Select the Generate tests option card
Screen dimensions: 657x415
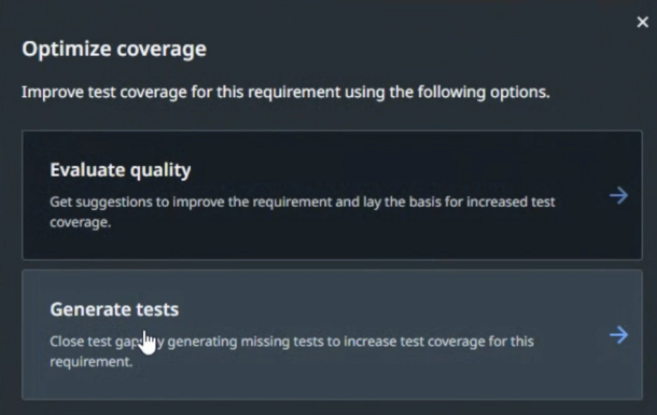click(330, 334)
